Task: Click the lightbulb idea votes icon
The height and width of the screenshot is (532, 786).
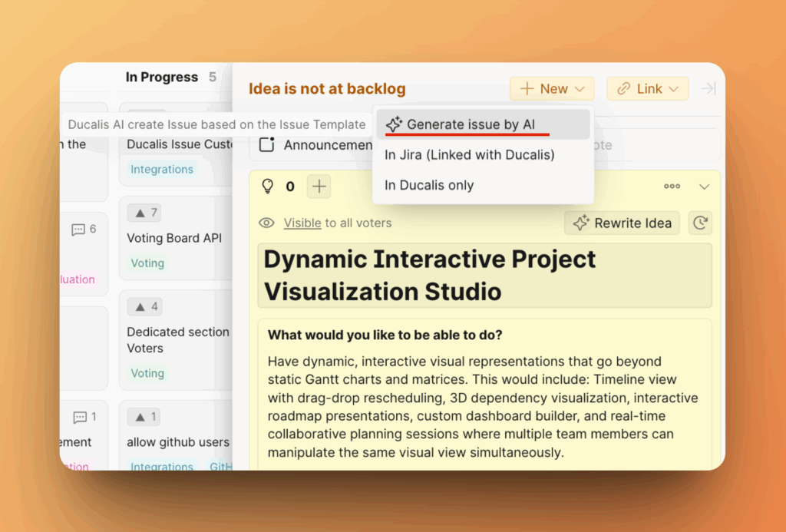Action: click(268, 186)
